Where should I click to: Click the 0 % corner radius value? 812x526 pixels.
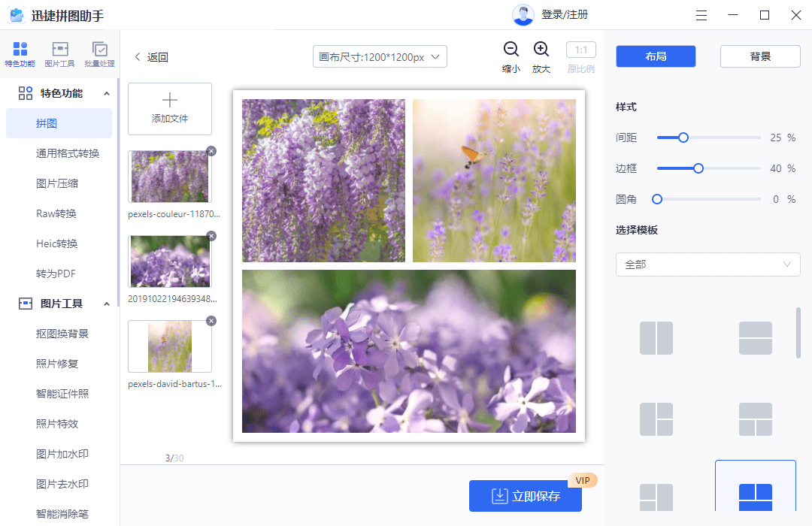(x=784, y=199)
